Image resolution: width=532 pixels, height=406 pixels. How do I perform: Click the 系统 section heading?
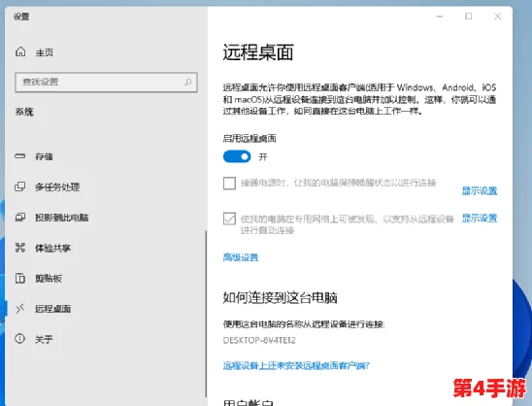24,112
